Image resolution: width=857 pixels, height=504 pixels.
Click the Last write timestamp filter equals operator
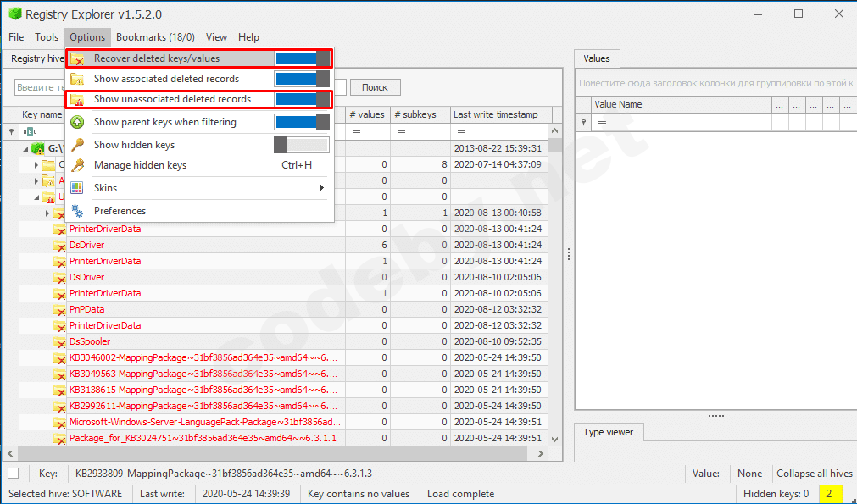point(462,131)
